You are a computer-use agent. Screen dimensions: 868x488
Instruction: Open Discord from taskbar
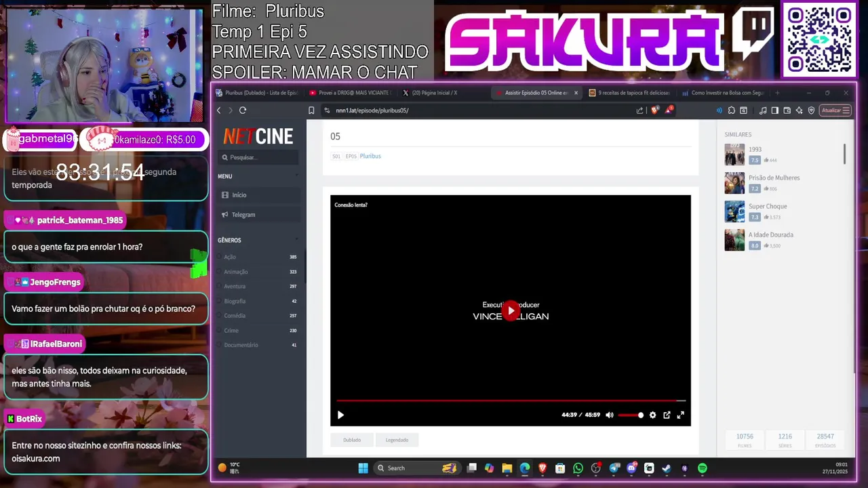tap(631, 468)
